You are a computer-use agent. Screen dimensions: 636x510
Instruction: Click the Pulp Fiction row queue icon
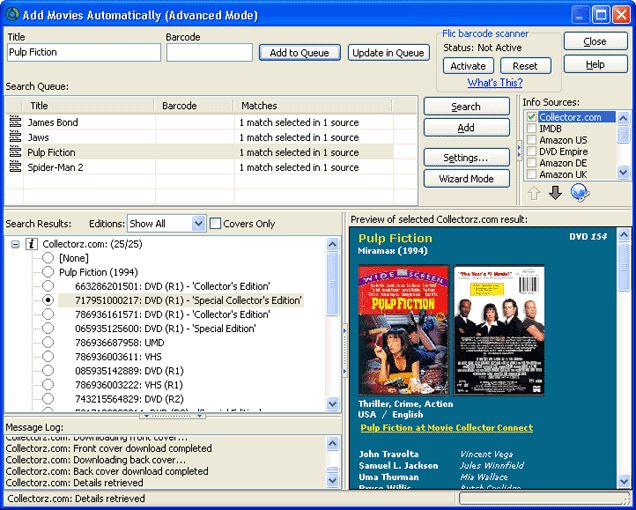click(x=15, y=152)
